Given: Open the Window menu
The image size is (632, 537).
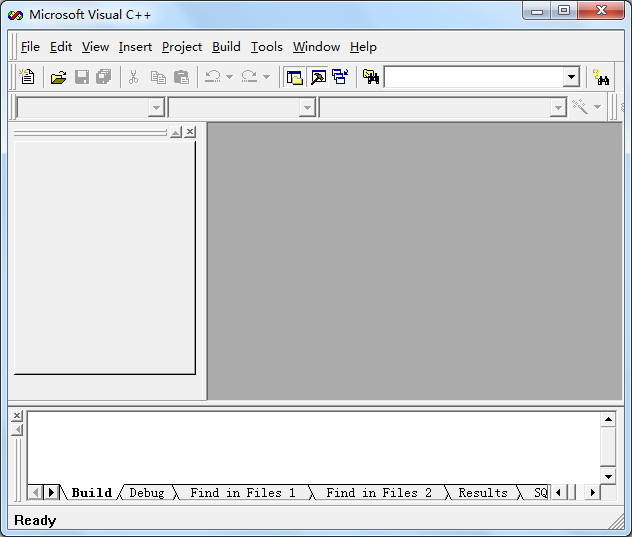Looking at the screenshot, I should (x=316, y=47).
